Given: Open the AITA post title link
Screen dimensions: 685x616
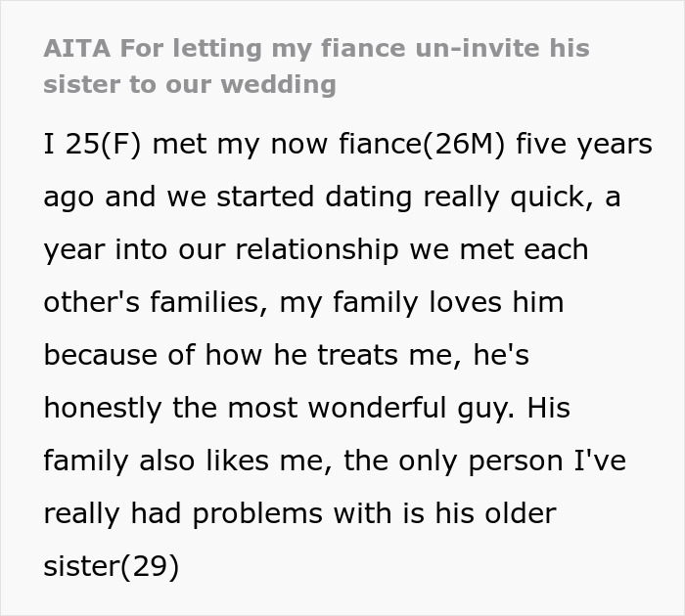Looking at the screenshot, I should click(x=316, y=66).
